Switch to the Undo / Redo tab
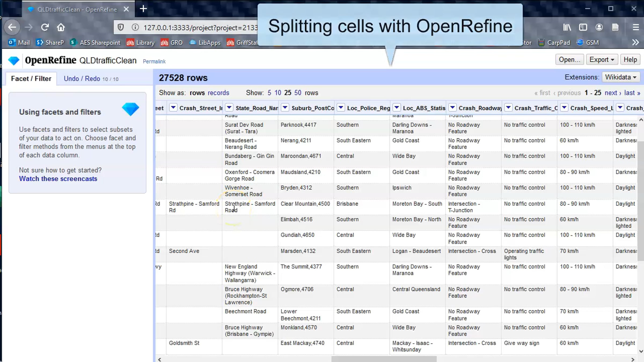 click(91, 79)
